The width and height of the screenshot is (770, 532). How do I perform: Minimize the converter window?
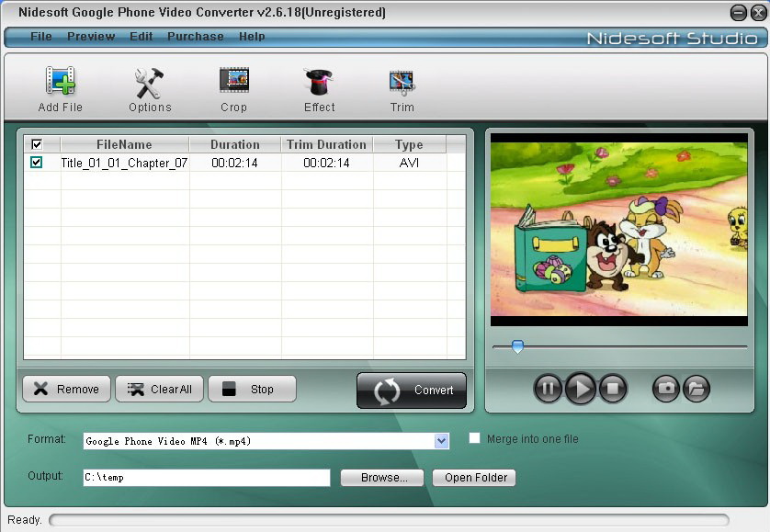coord(738,13)
